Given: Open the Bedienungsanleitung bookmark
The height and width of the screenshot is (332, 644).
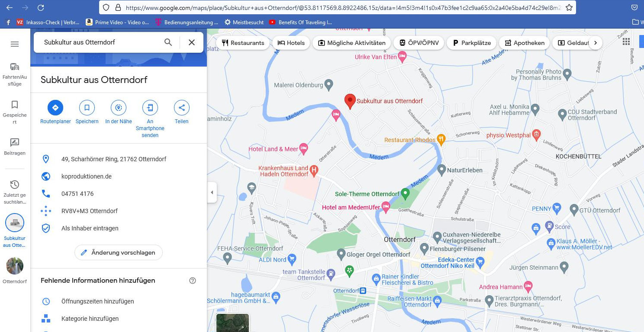Looking at the screenshot, I should pyautogui.click(x=187, y=22).
